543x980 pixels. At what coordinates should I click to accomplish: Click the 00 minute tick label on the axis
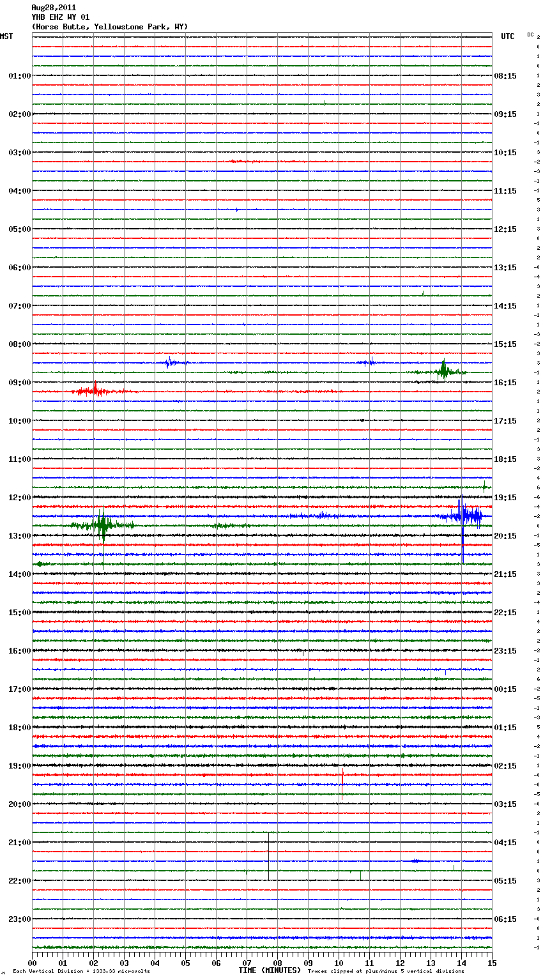33,963
